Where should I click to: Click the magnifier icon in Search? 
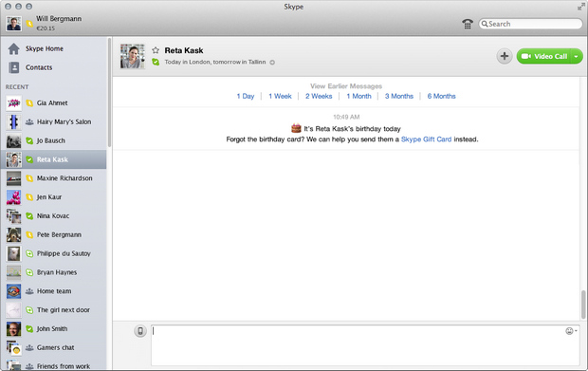(x=485, y=24)
